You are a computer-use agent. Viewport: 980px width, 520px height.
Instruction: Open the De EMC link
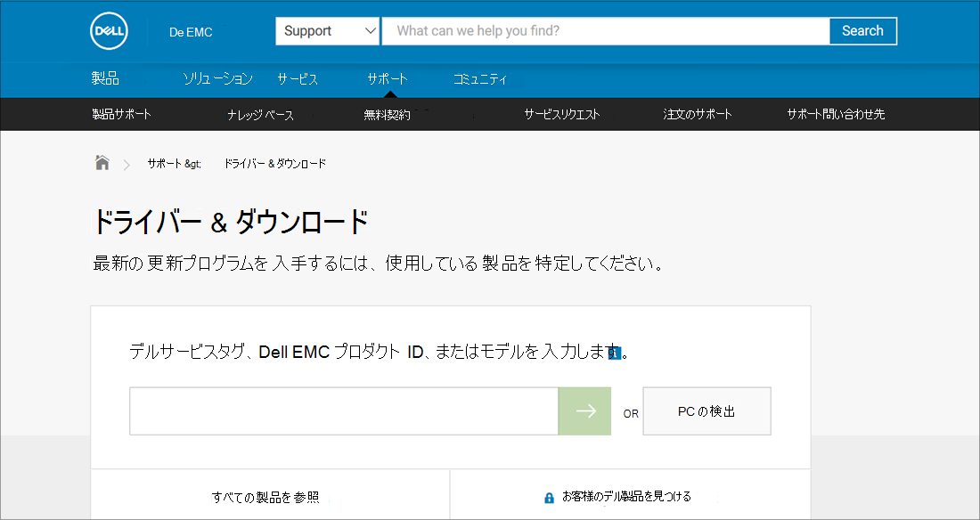[191, 32]
